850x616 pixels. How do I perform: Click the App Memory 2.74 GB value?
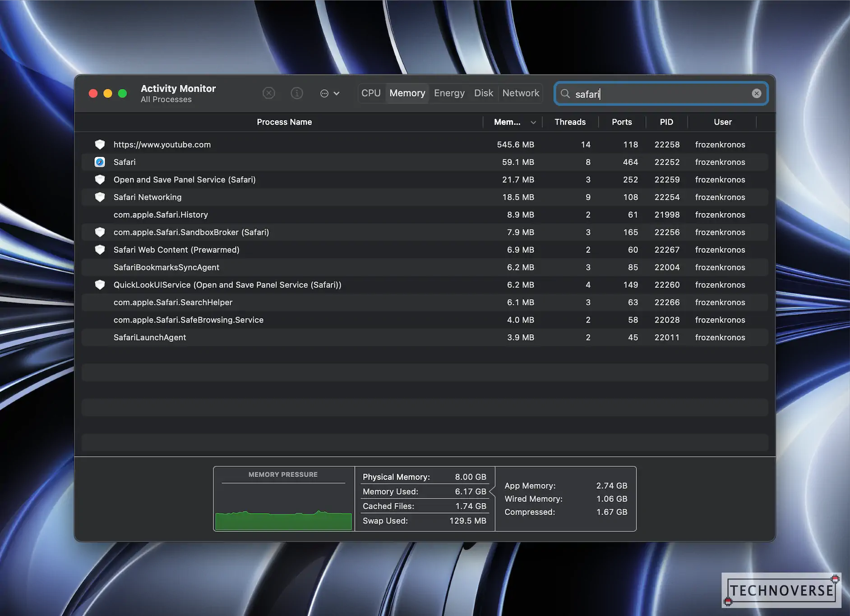pyautogui.click(x=612, y=486)
